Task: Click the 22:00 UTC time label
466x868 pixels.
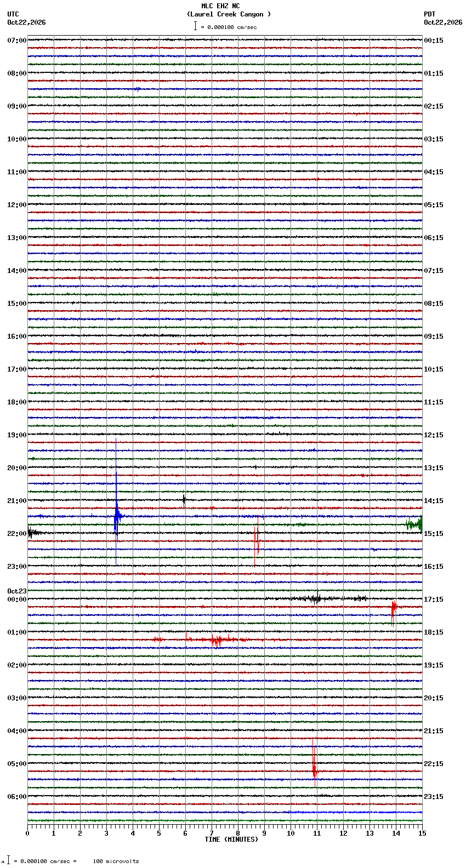Action: pyautogui.click(x=17, y=534)
